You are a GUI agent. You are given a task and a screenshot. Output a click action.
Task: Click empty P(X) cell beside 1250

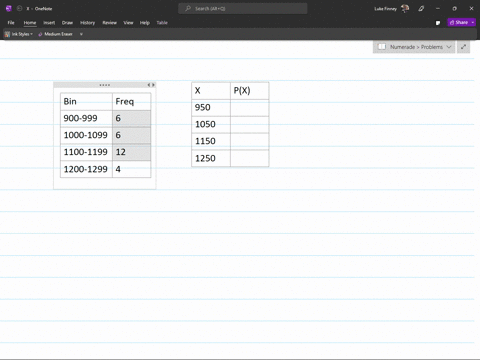coord(250,158)
